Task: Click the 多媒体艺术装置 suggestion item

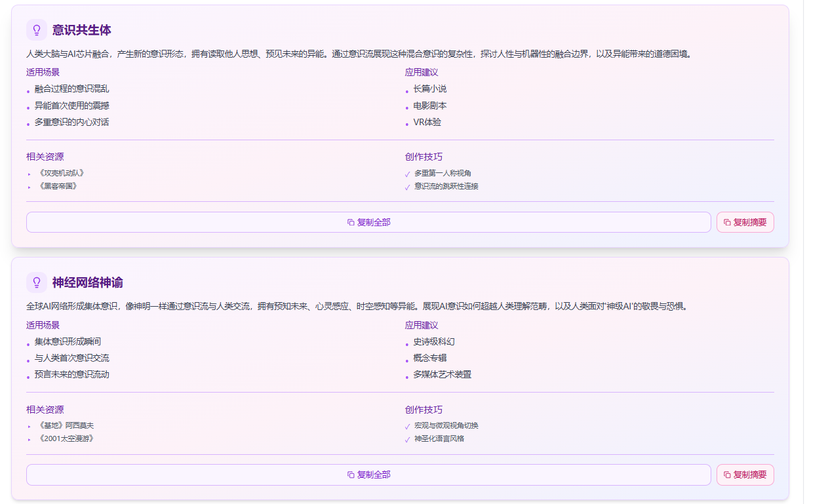Action: [x=442, y=375]
